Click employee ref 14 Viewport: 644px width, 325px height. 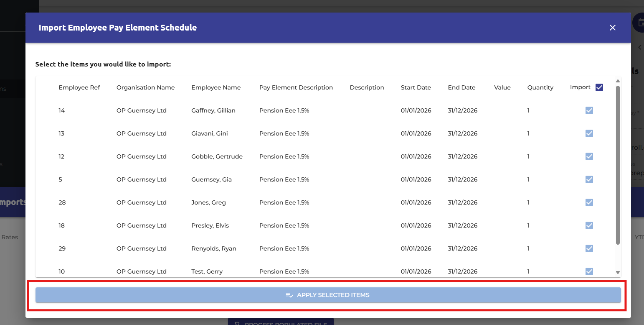pos(62,110)
